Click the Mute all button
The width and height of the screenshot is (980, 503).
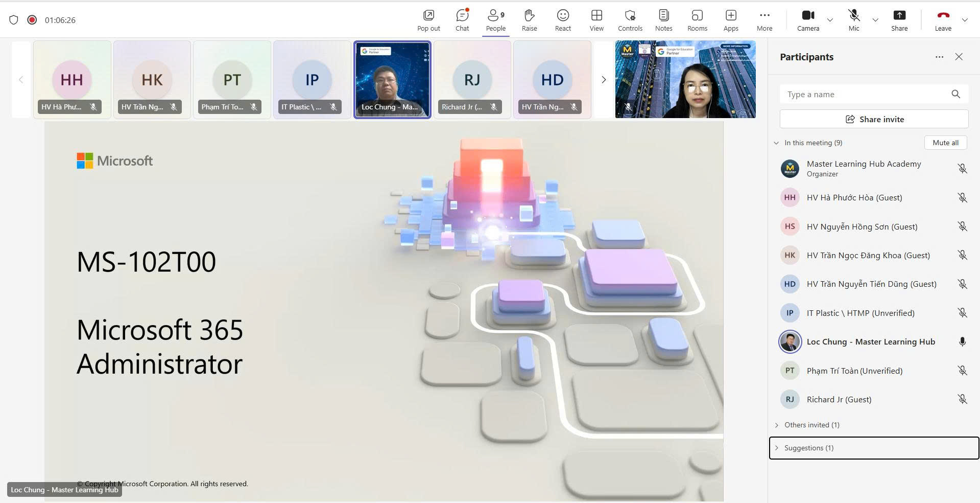pyautogui.click(x=945, y=143)
